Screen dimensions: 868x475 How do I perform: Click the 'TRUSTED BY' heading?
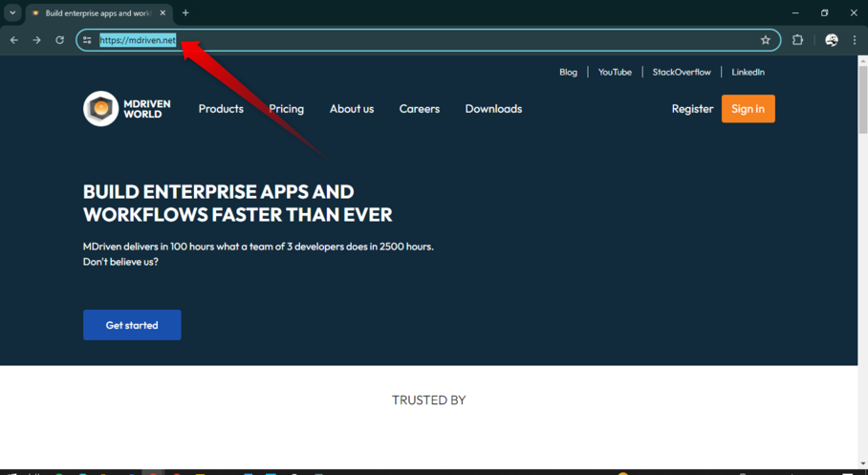pyautogui.click(x=428, y=399)
